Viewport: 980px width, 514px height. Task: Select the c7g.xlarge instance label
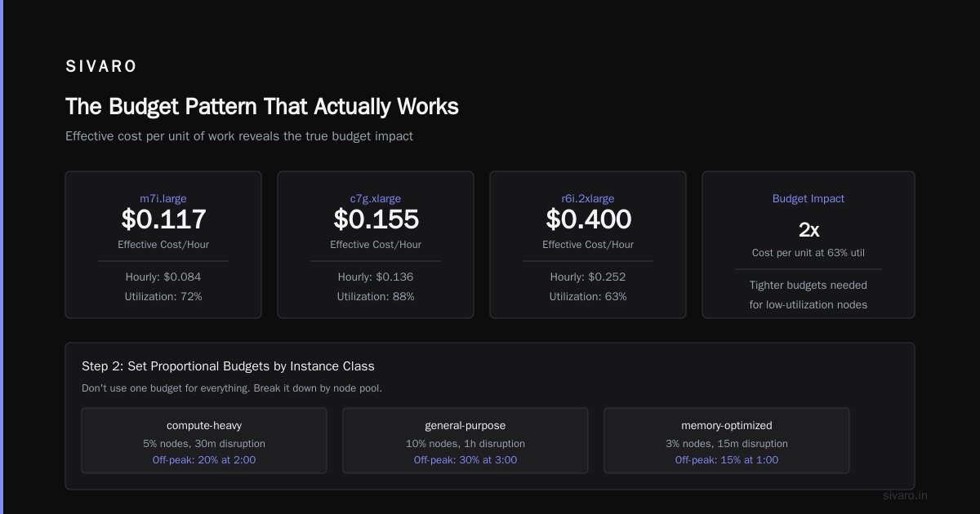(x=376, y=198)
